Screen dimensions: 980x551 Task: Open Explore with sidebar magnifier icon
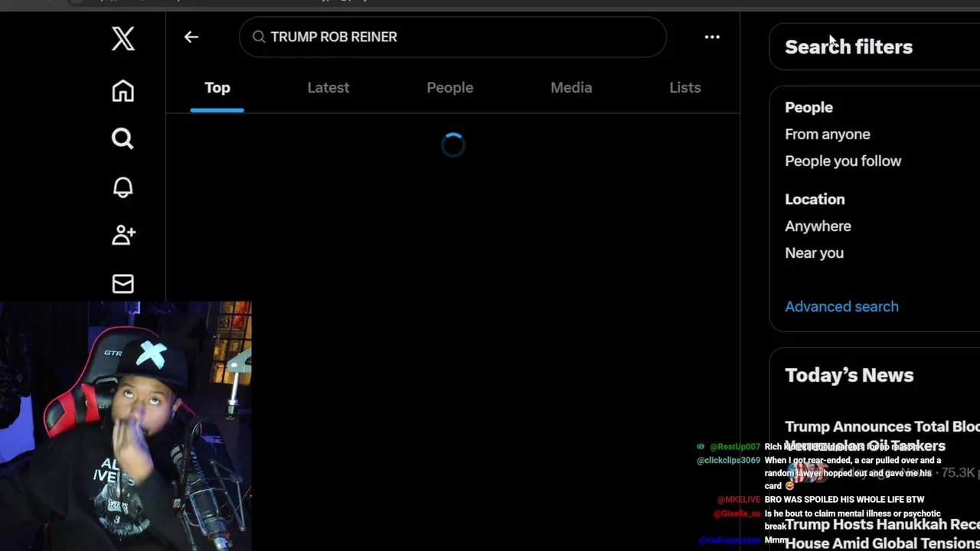tap(122, 139)
